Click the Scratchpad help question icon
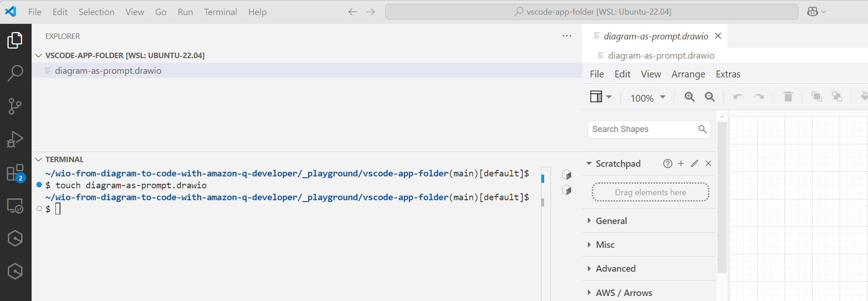 coord(668,164)
